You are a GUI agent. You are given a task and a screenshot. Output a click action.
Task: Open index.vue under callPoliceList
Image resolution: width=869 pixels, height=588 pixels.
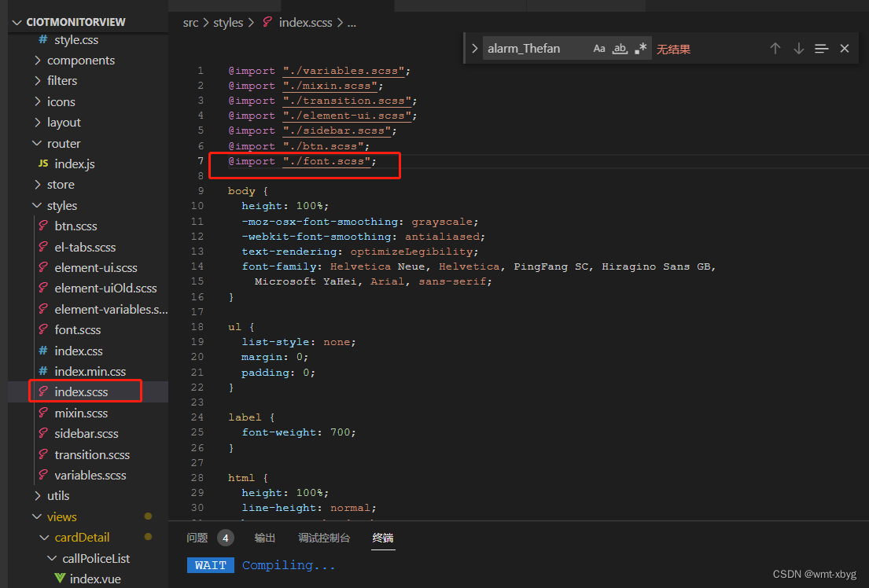[95, 579]
